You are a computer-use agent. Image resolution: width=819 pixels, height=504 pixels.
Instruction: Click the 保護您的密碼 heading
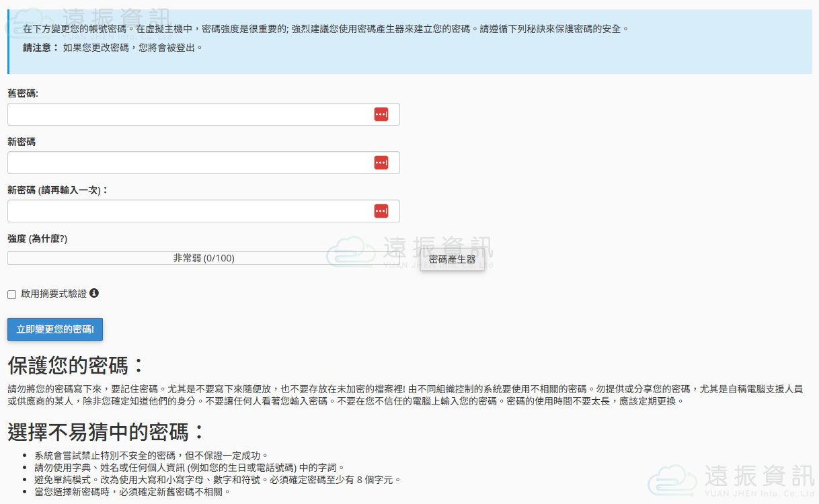[76, 366]
